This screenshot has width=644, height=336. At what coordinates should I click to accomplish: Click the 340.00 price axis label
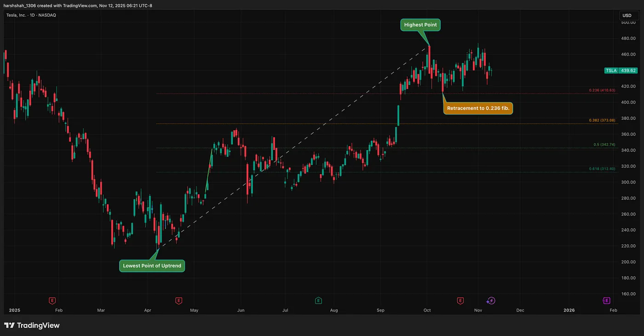pyautogui.click(x=627, y=150)
